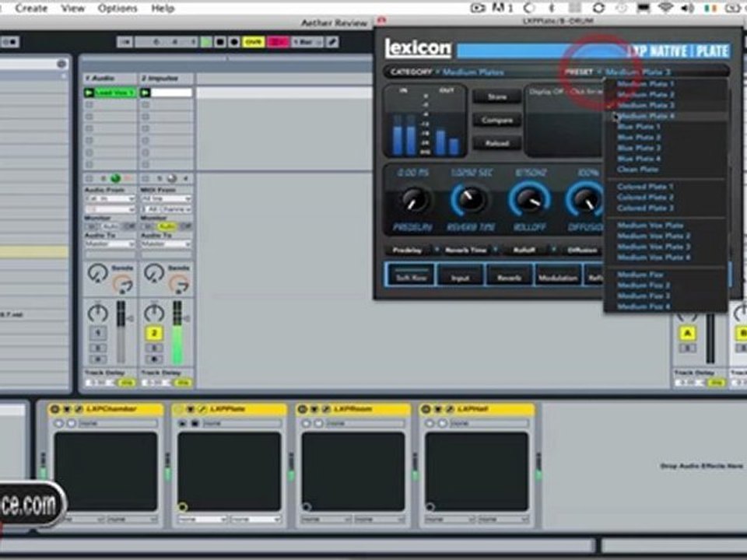The height and width of the screenshot is (560, 747).
Task: Click Wi-Fi icon in macOS menu bar
Action: pyautogui.click(x=665, y=8)
